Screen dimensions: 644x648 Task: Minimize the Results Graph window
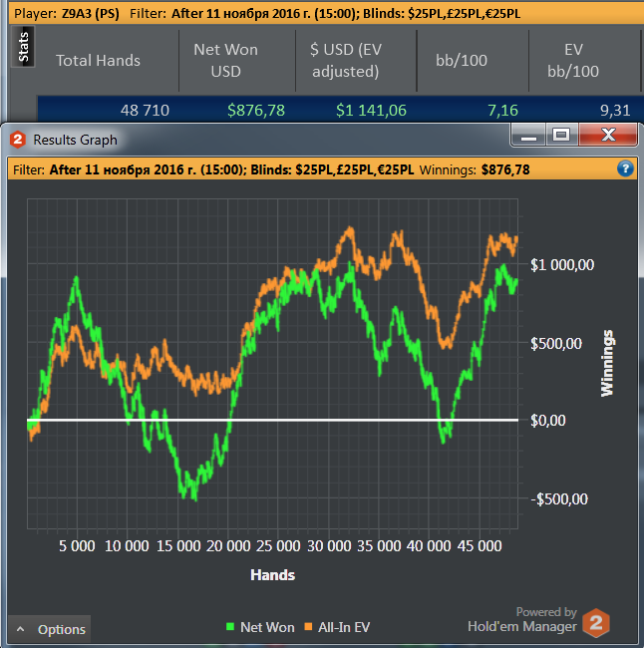pyautogui.click(x=528, y=136)
